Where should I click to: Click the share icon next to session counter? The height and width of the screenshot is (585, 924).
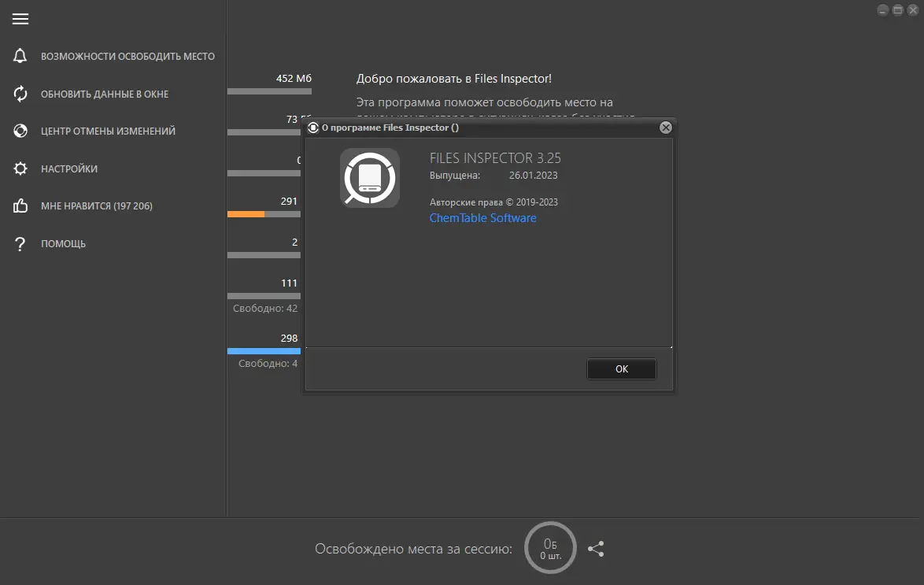tap(596, 549)
